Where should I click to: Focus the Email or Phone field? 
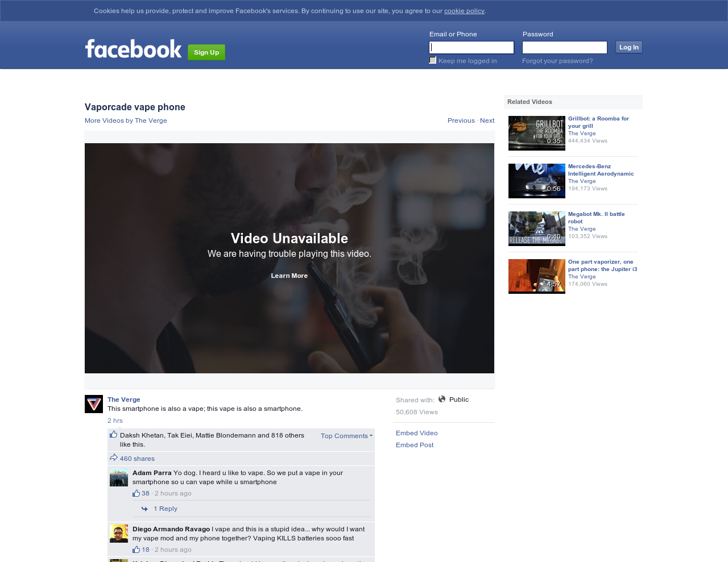(471, 47)
